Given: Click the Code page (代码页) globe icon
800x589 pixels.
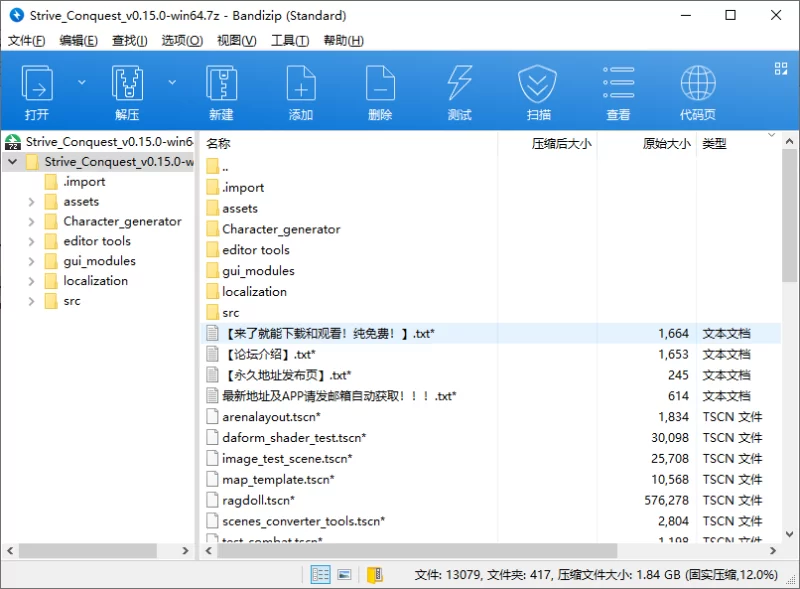Looking at the screenshot, I should 697,92.
